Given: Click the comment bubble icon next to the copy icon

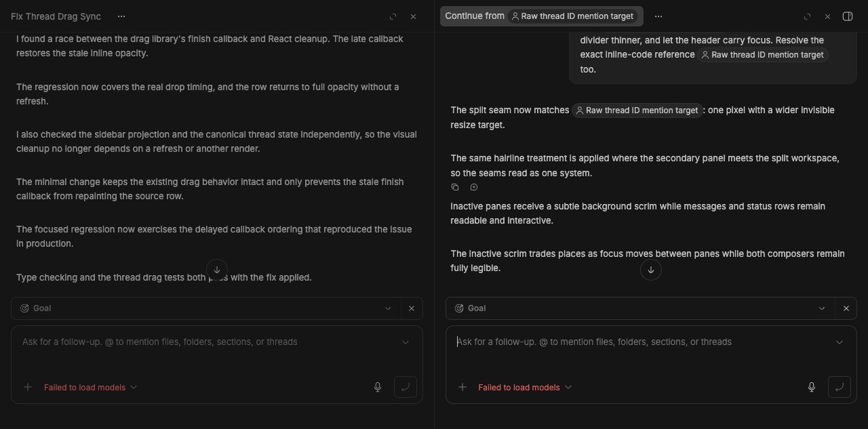Looking at the screenshot, I should [x=474, y=187].
